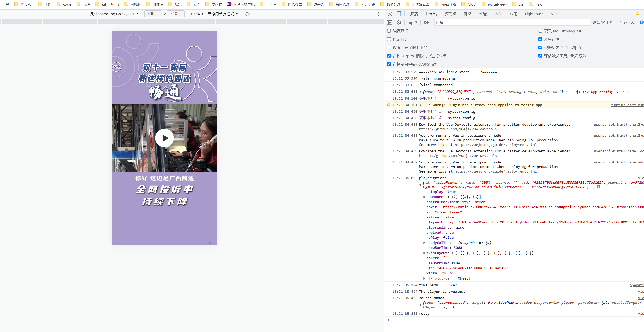
Task: Toggle the device toolbar icon
Action: (398, 14)
